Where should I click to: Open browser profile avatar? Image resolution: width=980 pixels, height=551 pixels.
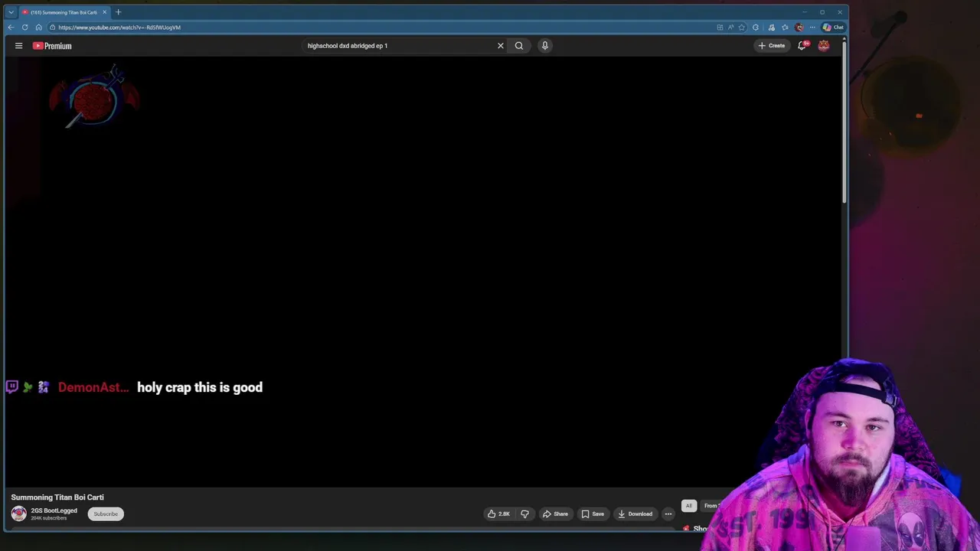tap(799, 28)
